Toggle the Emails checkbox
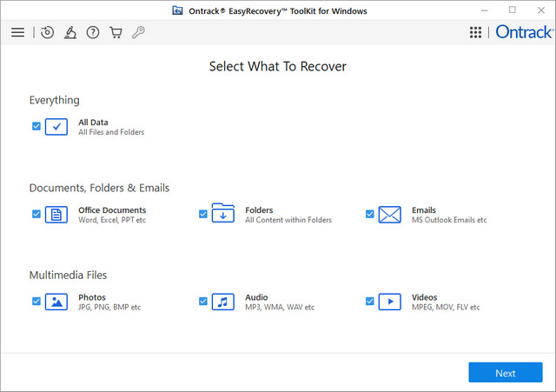The height and width of the screenshot is (392, 556). pyautogui.click(x=370, y=214)
